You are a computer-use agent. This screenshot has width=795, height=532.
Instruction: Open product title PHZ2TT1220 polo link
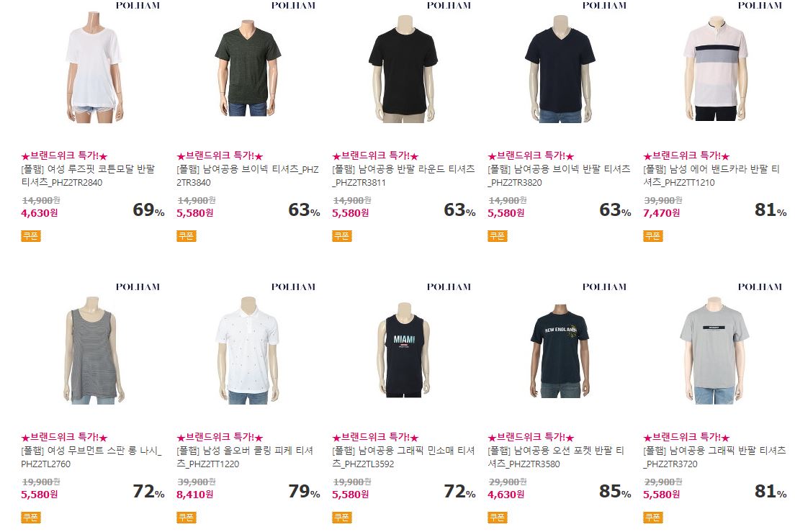[246, 457]
